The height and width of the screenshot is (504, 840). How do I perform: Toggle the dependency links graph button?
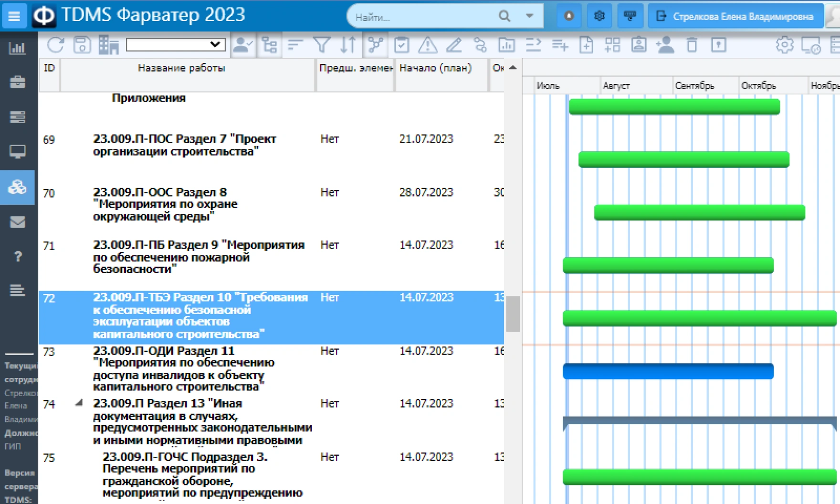click(x=376, y=45)
